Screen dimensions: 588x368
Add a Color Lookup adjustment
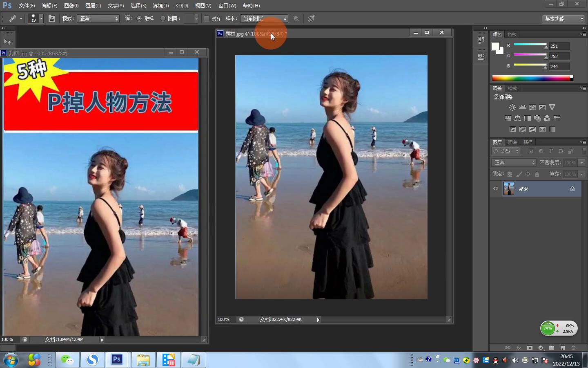tap(557, 119)
